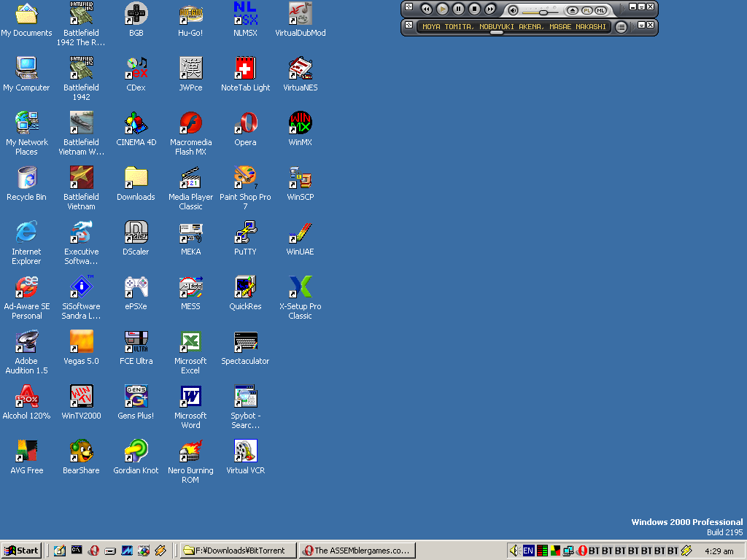Viewport: 747px width, 560px height.
Task: Click the Winamp song seek bar handle
Action: (x=496, y=33)
